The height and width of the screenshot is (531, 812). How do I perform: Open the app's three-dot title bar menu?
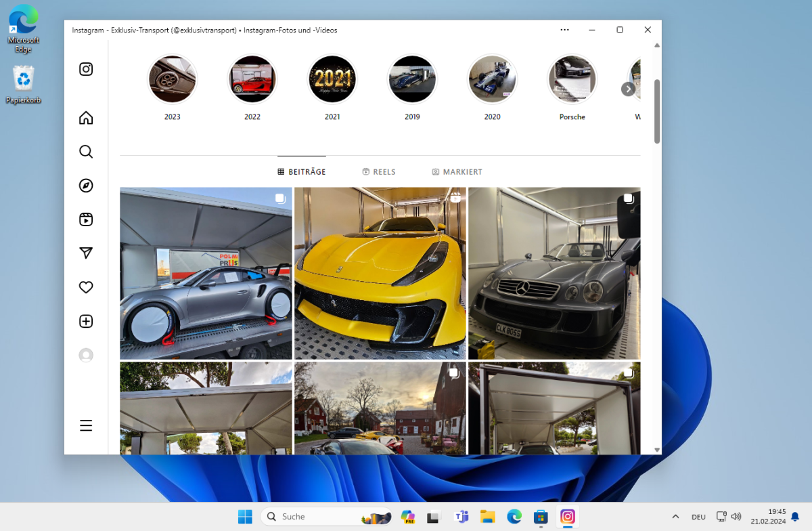point(564,30)
